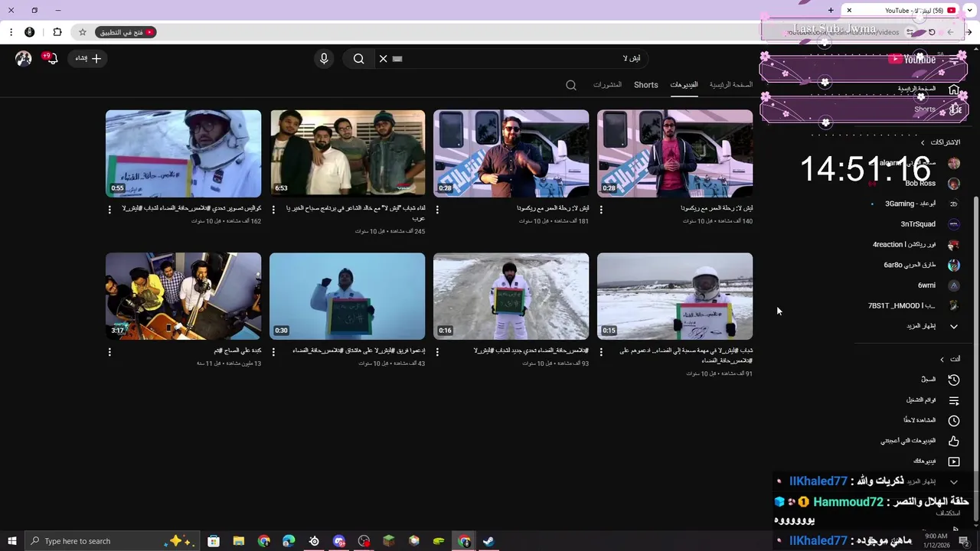Click the فتح في التطبيق open-in-app button

point(127,32)
